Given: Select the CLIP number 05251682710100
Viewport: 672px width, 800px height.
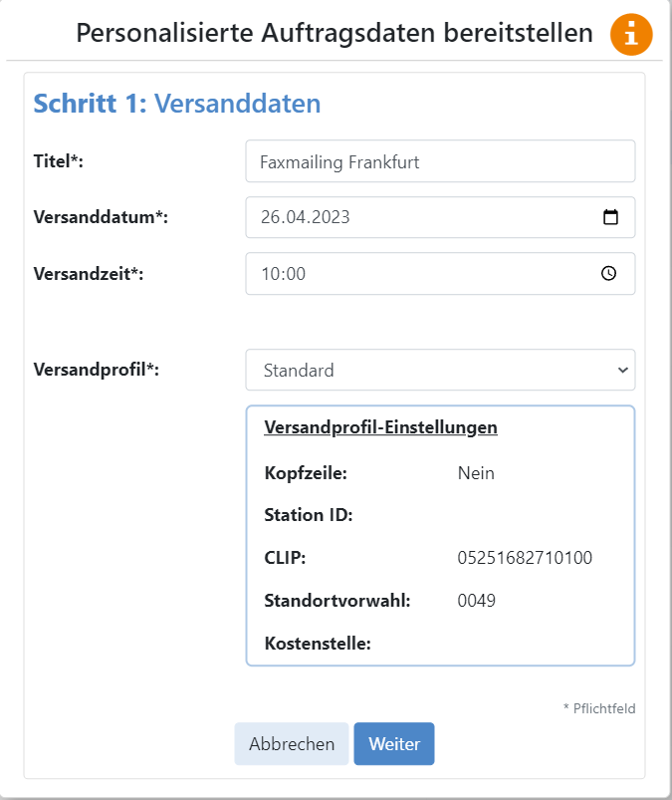Looking at the screenshot, I should tap(525, 558).
